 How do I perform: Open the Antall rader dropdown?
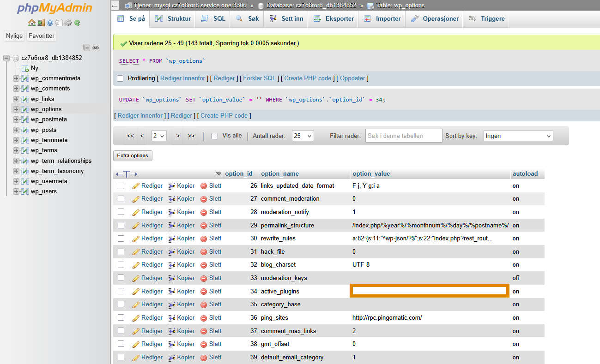[303, 136]
